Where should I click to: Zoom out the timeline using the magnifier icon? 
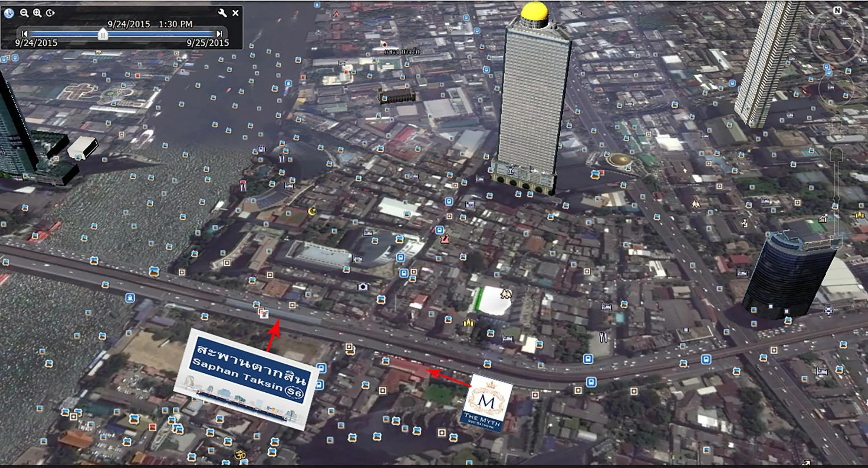coord(24,13)
